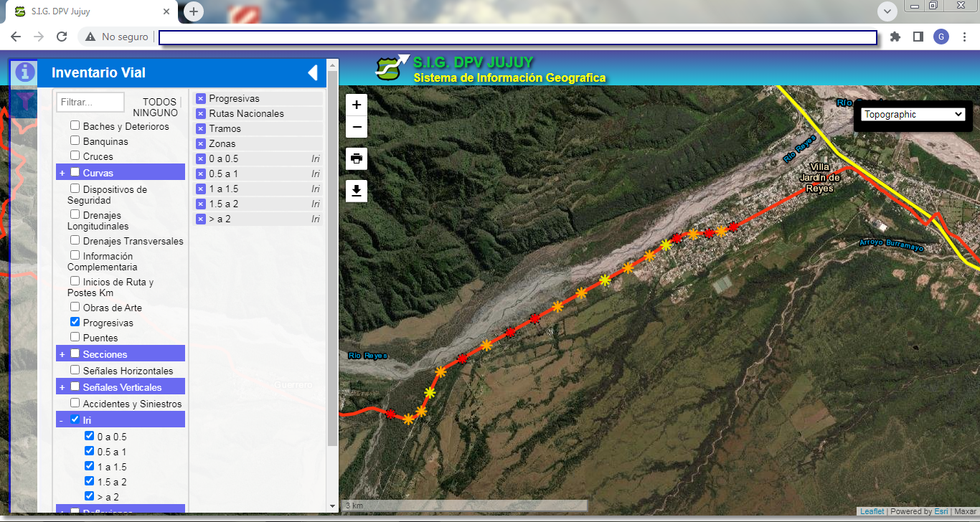The height and width of the screenshot is (522, 980).
Task: Expand the Curvas layer group
Action: pyautogui.click(x=62, y=173)
